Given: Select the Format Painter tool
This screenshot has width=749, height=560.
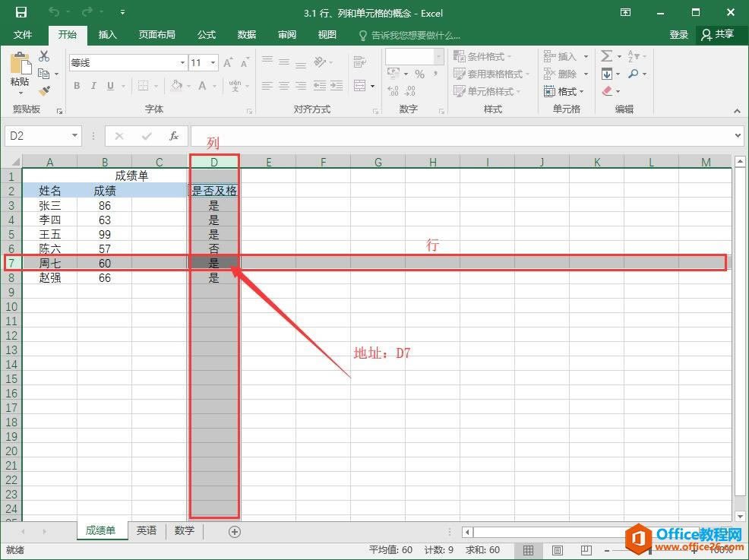Looking at the screenshot, I should tap(44, 91).
